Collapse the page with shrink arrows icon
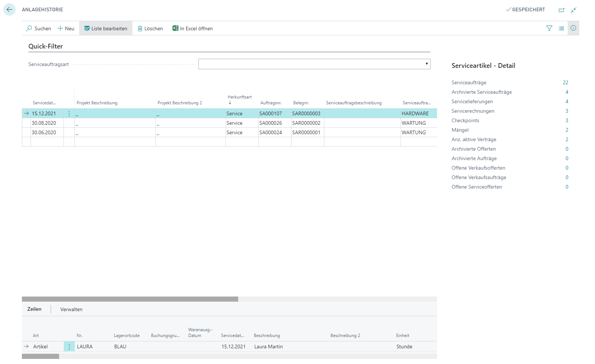595x364 pixels. coord(573,10)
